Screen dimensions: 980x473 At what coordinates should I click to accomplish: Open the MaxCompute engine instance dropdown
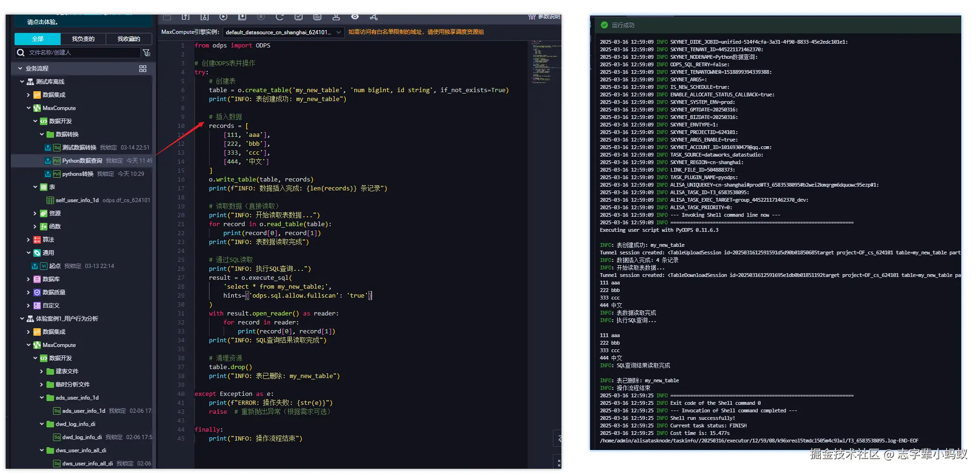(x=283, y=32)
